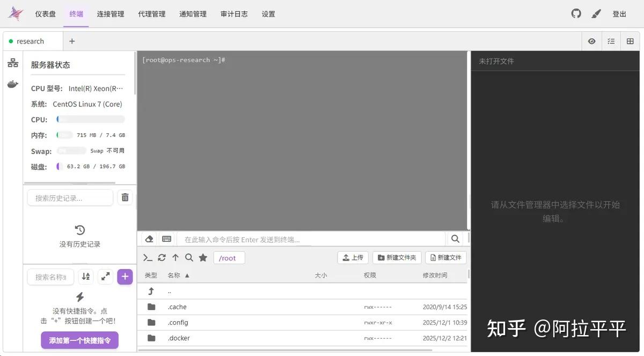Click the .config folder icon
This screenshot has width=644, height=356.
pos(151,322)
